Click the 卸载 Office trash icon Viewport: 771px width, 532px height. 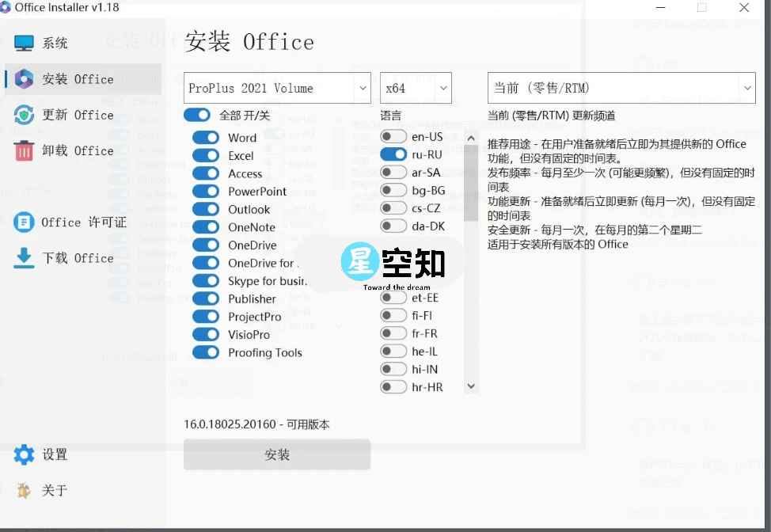(24, 150)
